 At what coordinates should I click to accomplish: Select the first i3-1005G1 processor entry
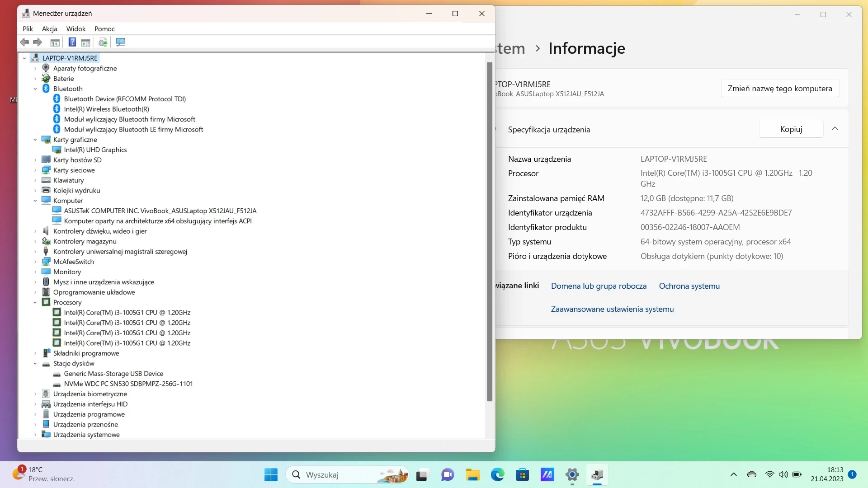coord(127,313)
